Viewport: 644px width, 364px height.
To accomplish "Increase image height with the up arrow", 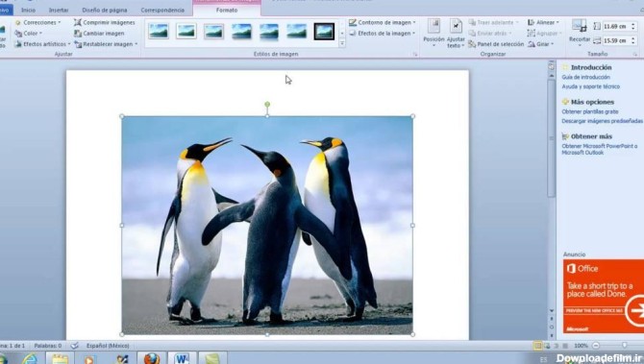I will (x=632, y=24).
